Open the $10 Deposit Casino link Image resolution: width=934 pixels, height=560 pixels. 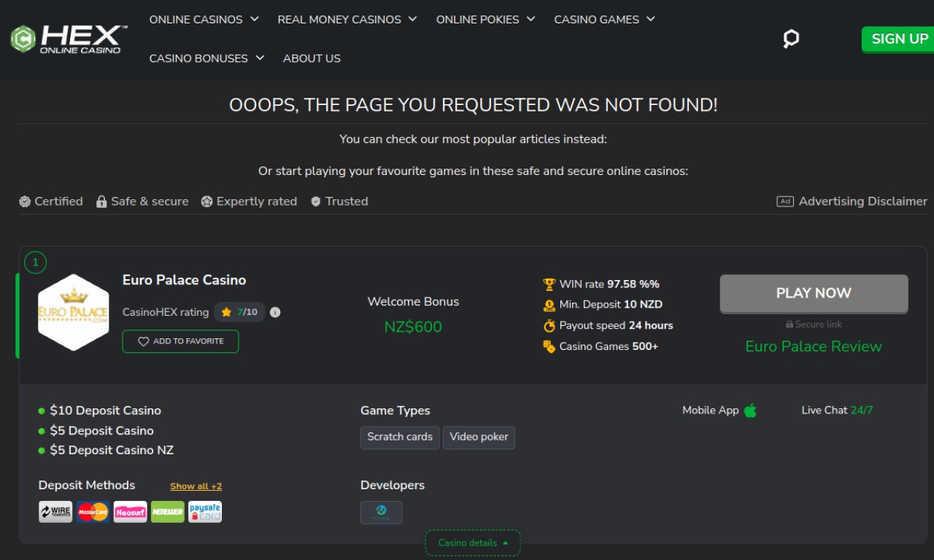coord(106,411)
